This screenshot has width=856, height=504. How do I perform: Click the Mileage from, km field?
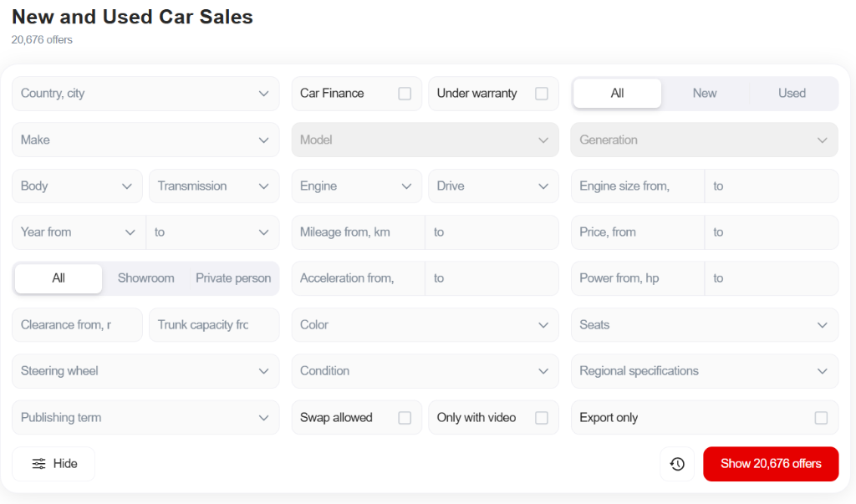358,232
